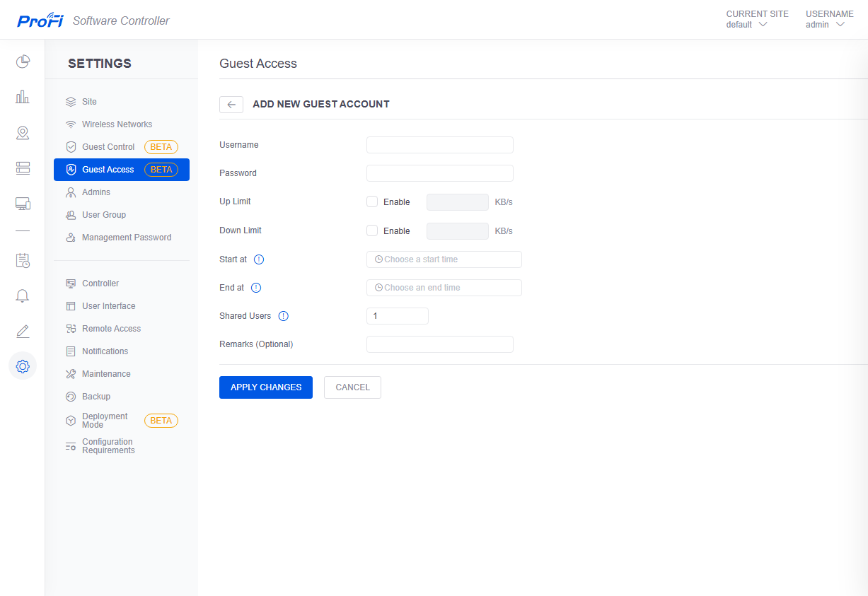Image resolution: width=868 pixels, height=596 pixels.
Task: Click the Apply Changes button
Action: pos(266,387)
